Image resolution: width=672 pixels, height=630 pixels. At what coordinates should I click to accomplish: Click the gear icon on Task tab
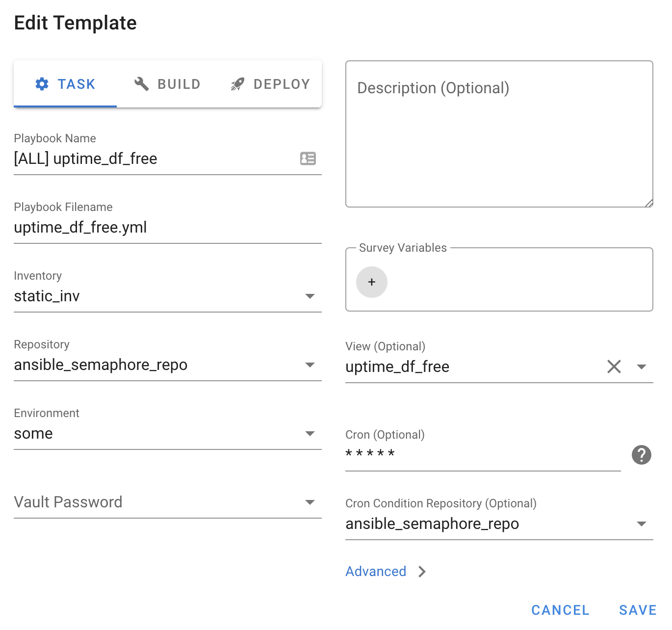pos(42,84)
